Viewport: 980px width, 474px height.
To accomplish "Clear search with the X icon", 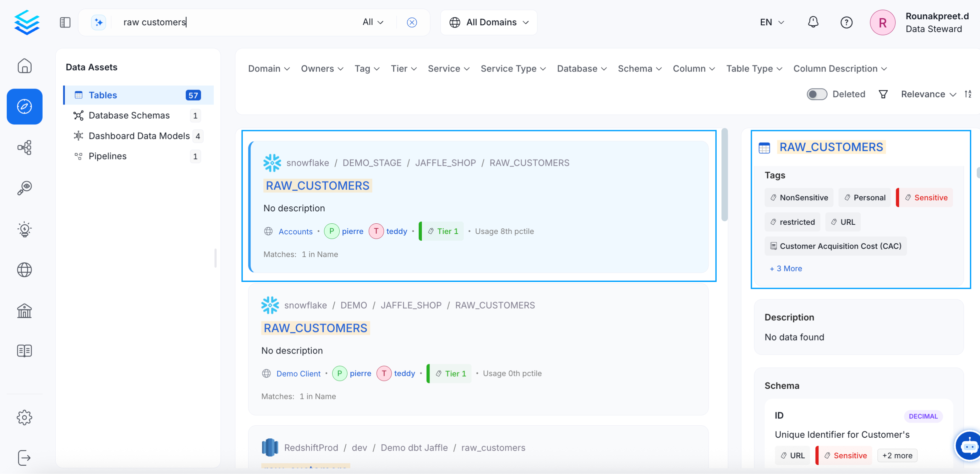I will (x=412, y=22).
